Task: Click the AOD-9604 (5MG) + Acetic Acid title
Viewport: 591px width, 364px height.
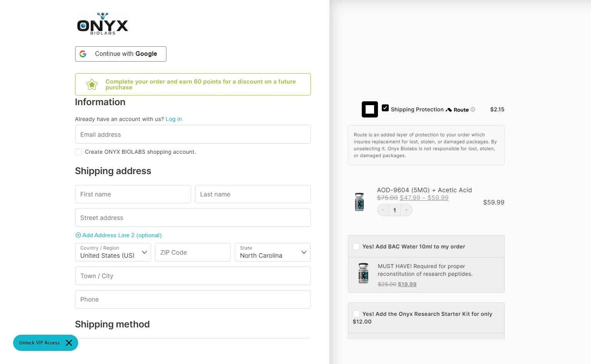Action: pyautogui.click(x=424, y=190)
